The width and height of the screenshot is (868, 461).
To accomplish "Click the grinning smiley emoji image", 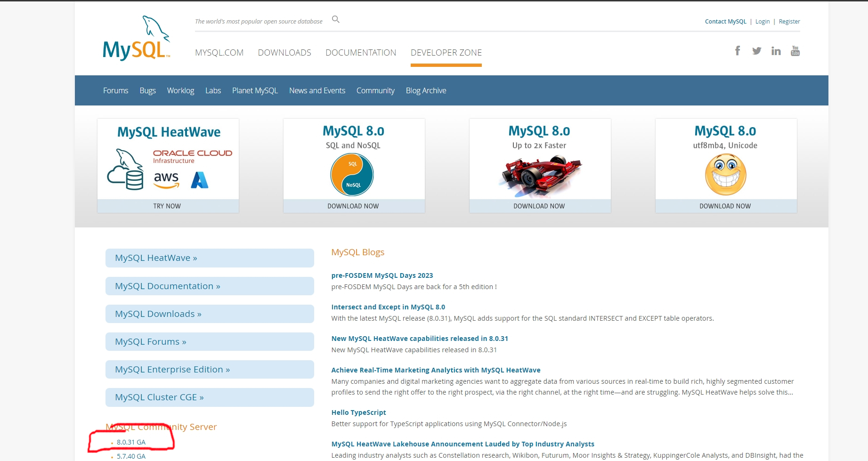I will [725, 174].
